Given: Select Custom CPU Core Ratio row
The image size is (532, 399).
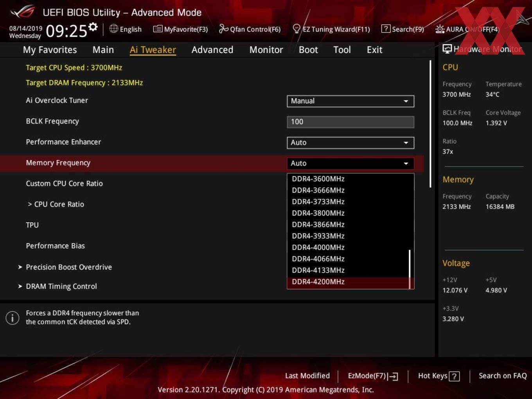Looking at the screenshot, I should (x=65, y=183).
